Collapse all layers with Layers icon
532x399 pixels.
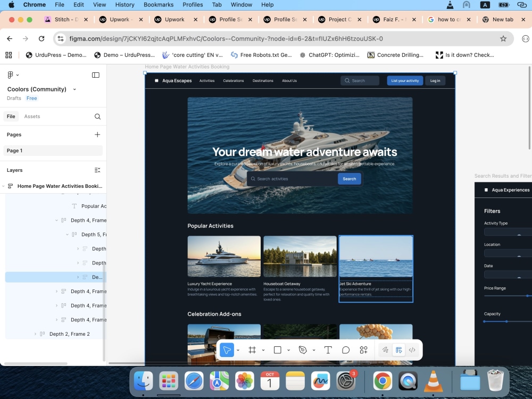click(x=97, y=170)
